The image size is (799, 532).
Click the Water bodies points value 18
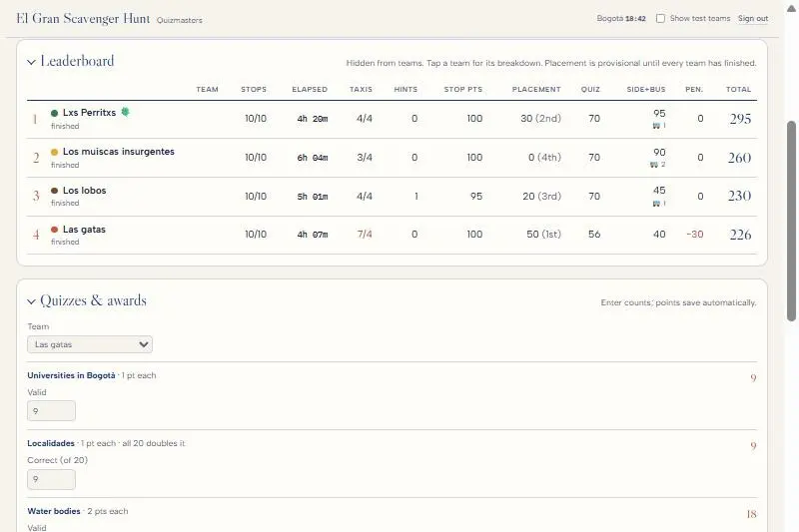[x=751, y=514]
